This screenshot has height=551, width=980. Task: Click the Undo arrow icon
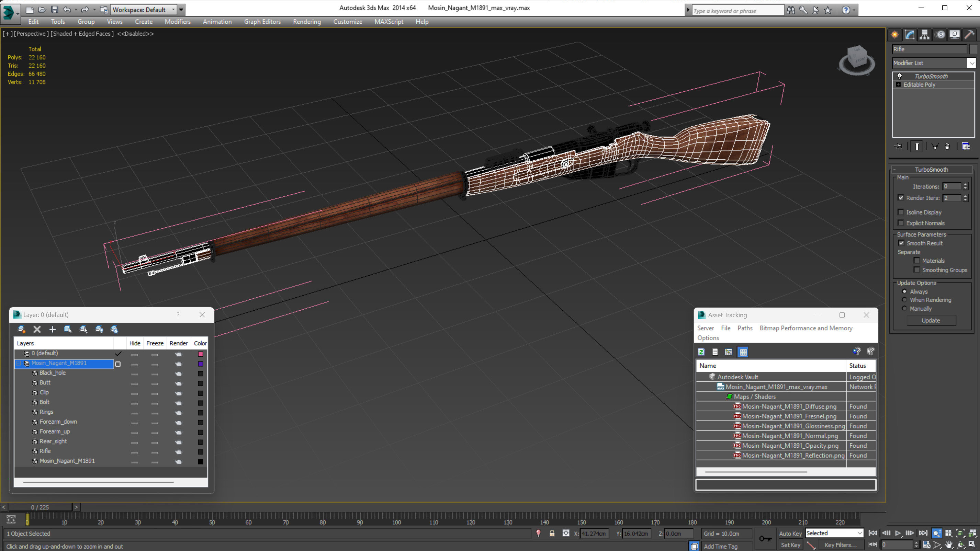[67, 10]
